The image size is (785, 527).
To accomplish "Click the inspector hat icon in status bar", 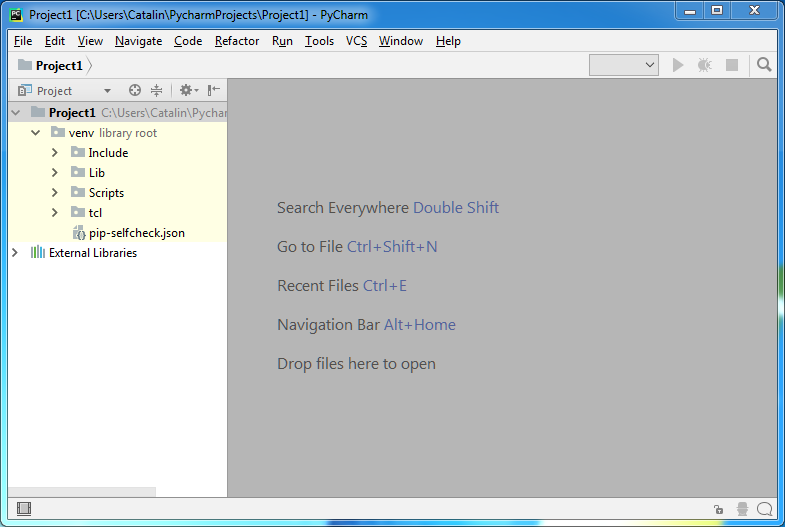I will point(742,509).
